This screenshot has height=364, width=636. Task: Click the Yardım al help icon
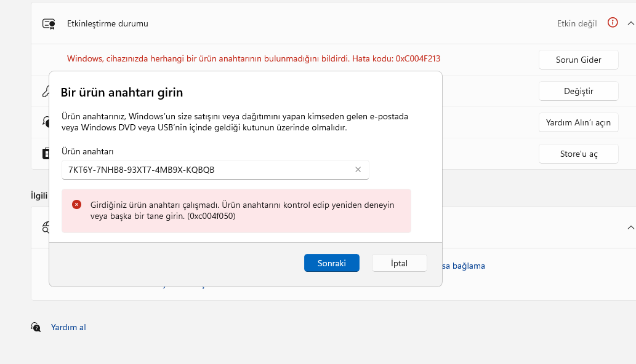tap(36, 326)
